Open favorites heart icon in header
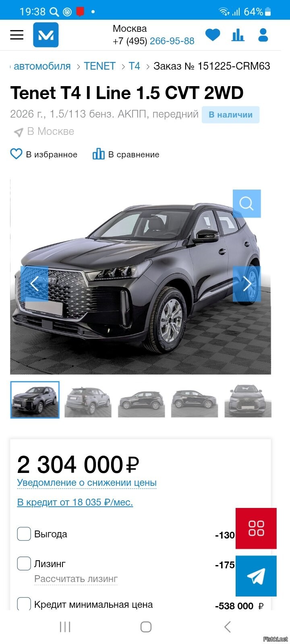 (x=213, y=35)
